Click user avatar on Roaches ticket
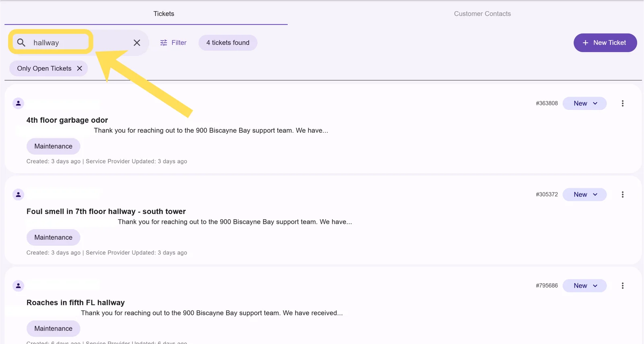 [18, 286]
